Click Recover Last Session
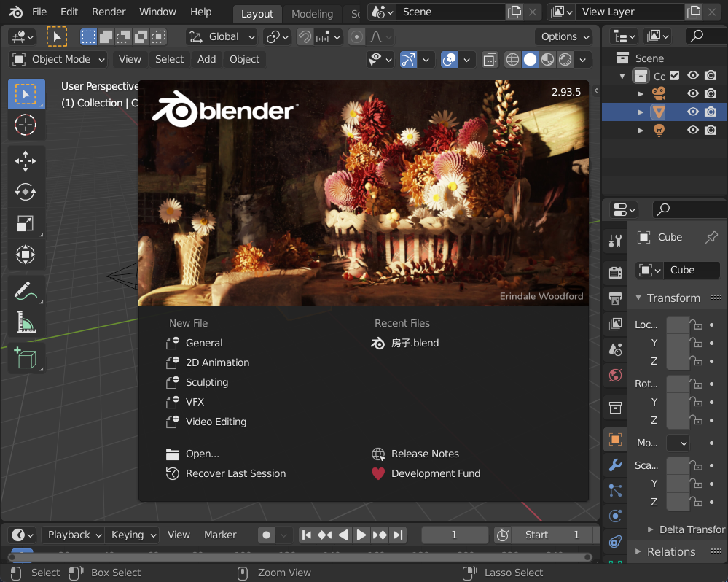 point(226,474)
